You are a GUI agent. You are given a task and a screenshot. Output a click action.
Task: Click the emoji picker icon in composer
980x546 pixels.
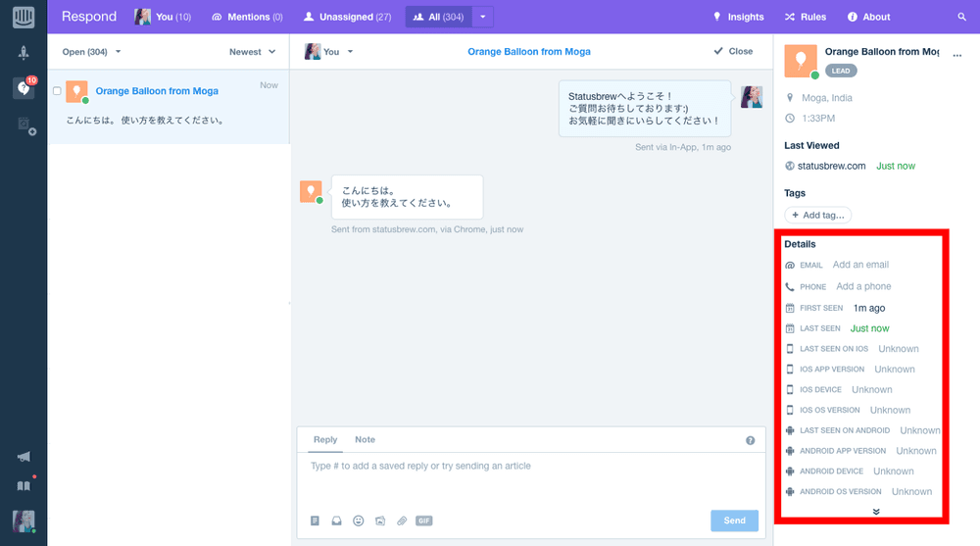(358, 521)
